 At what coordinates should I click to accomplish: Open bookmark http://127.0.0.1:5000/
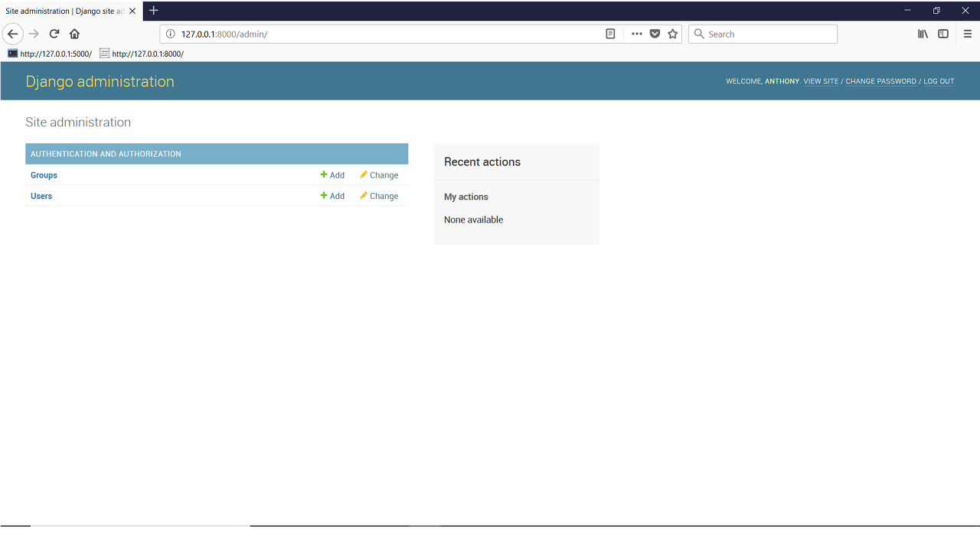(50, 54)
